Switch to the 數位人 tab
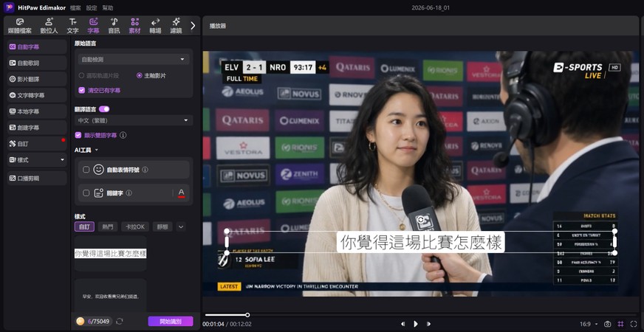This screenshot has width=644, height=332. (49, 26)
